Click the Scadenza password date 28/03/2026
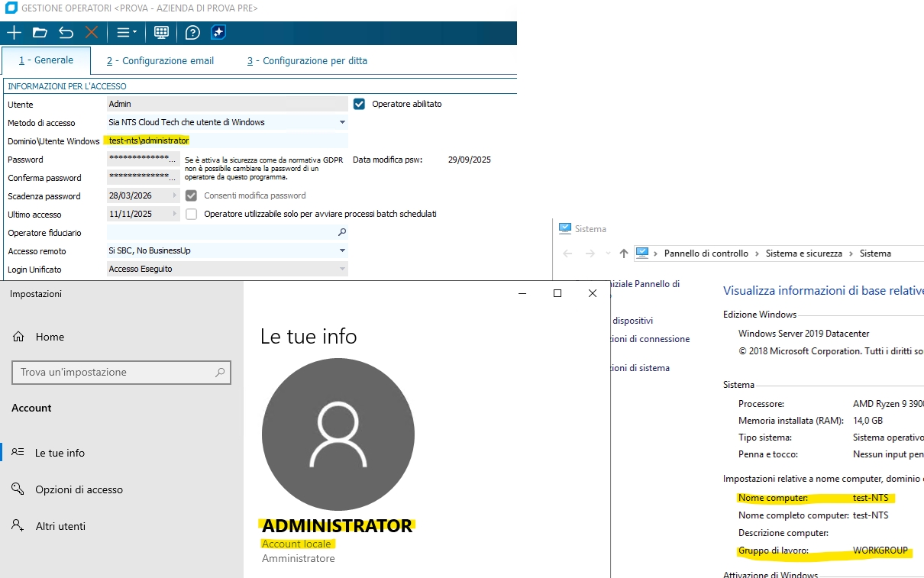 coord(131,195)
